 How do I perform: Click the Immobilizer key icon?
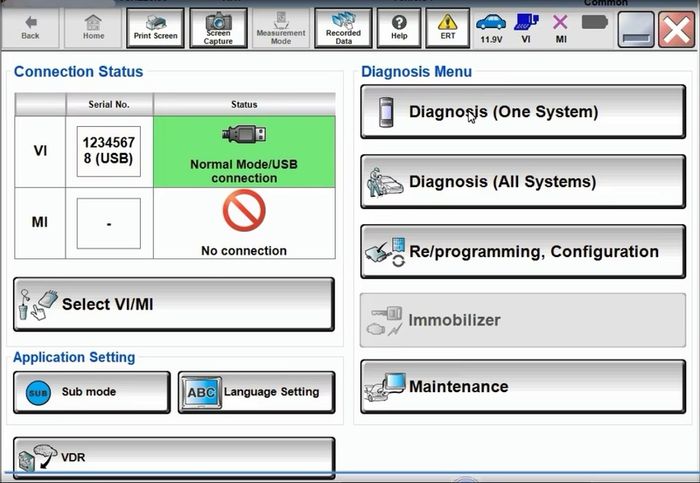(385, 321)
